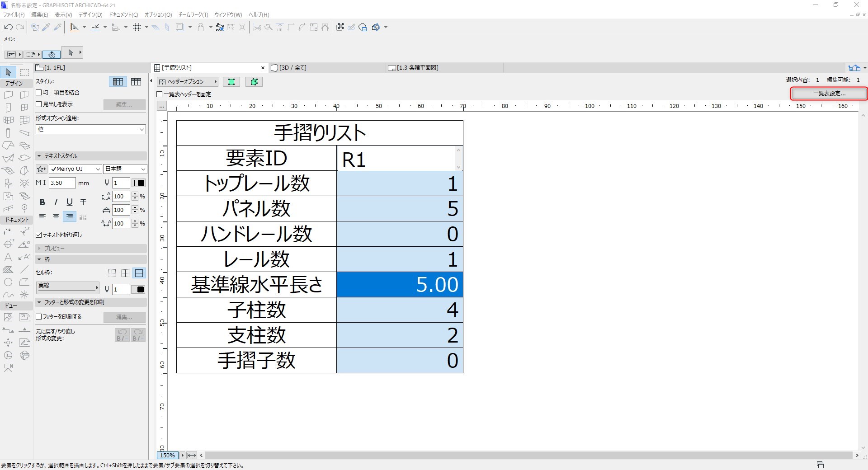Click the 一覧表設定... button

[829, 94]
